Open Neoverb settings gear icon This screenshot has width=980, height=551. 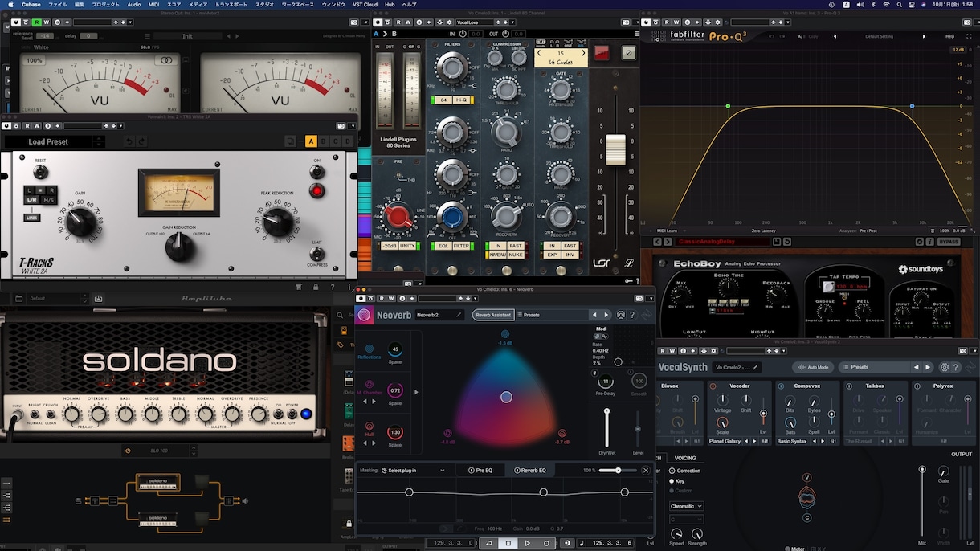[621, 315]
